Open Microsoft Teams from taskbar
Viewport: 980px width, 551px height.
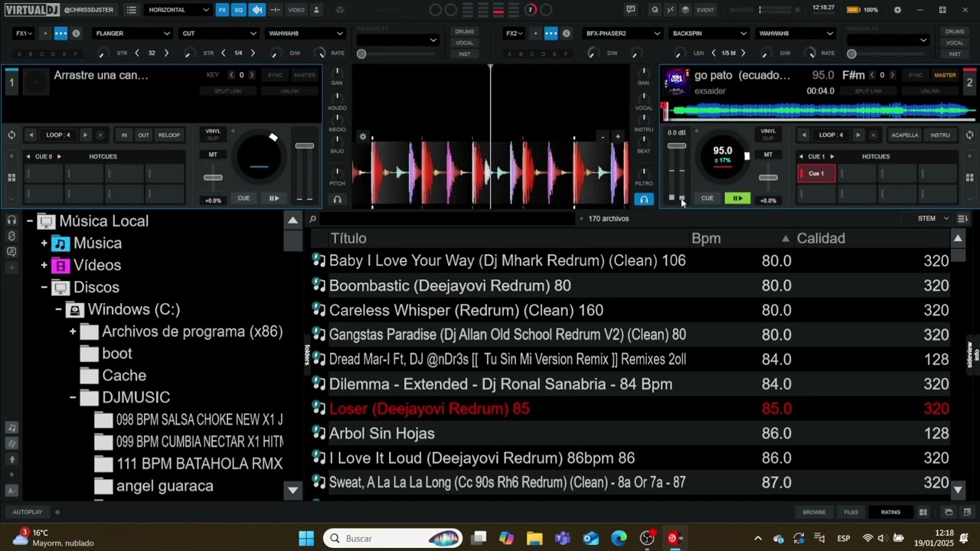(x=563, y=539)
